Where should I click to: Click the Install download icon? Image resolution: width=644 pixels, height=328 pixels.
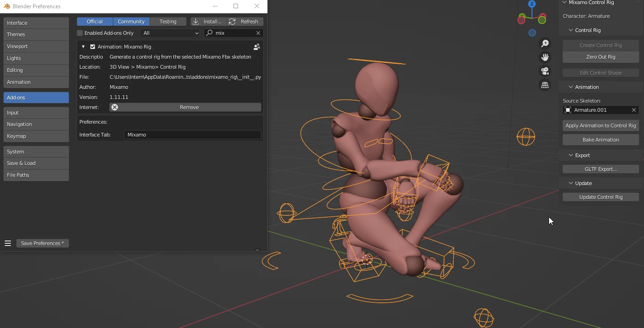coord(196,22)
